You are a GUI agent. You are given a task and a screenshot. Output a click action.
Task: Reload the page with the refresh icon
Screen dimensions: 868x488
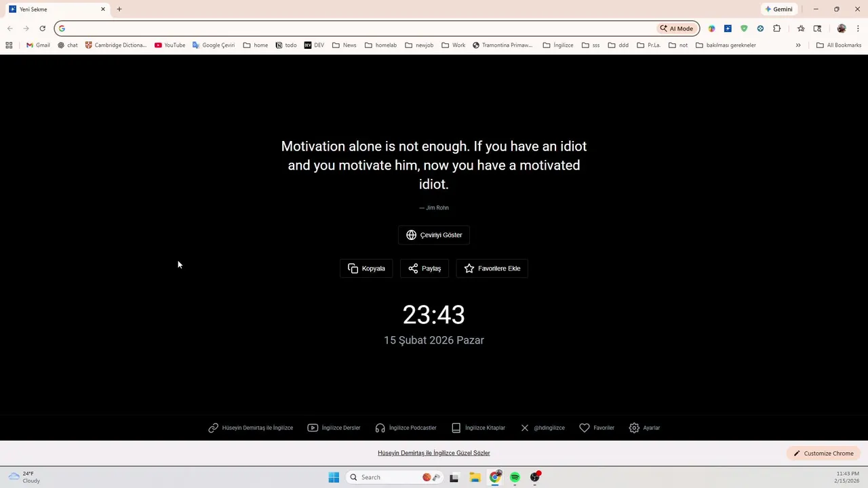pyautogui.click(x=42, y=28)
